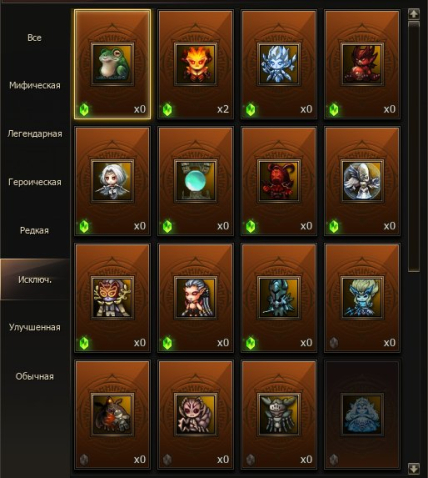Show Героическая rarity cards
Viewport: 428px width, 478px height.
35,182
